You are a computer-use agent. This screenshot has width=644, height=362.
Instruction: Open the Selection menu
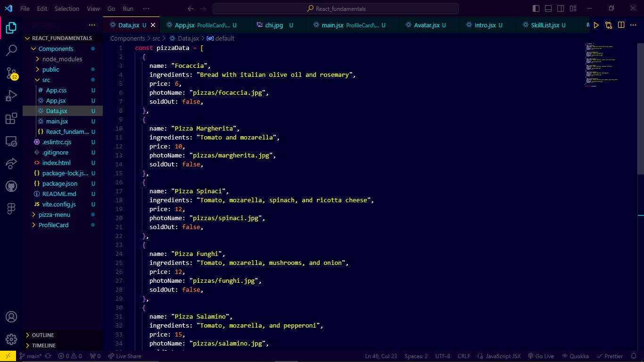pos(67,8)
